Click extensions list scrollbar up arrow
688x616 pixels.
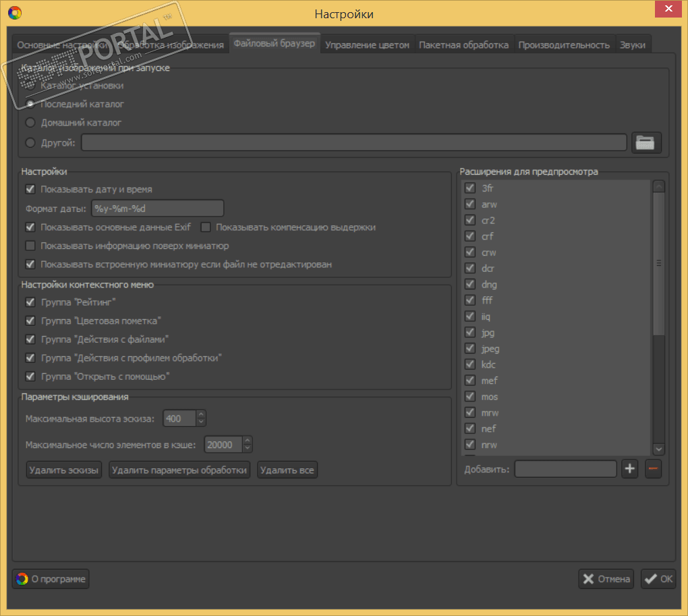[658, 186]
